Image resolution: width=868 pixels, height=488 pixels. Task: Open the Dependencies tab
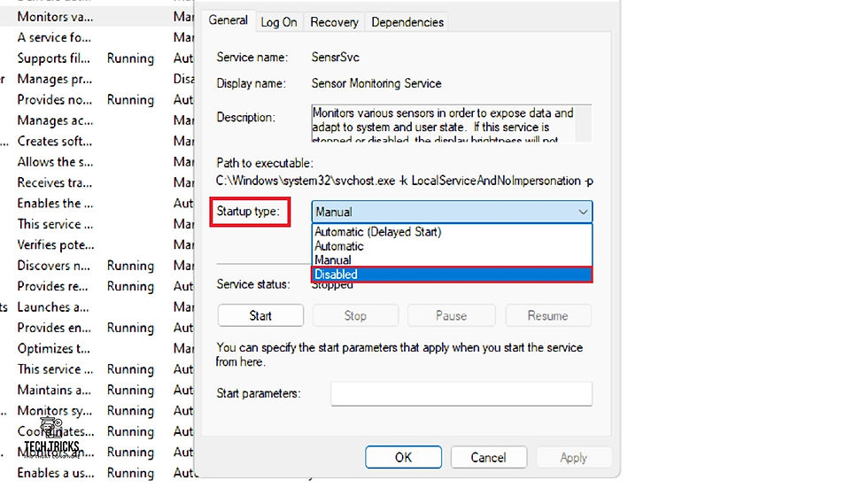click(x=407, y=22)
